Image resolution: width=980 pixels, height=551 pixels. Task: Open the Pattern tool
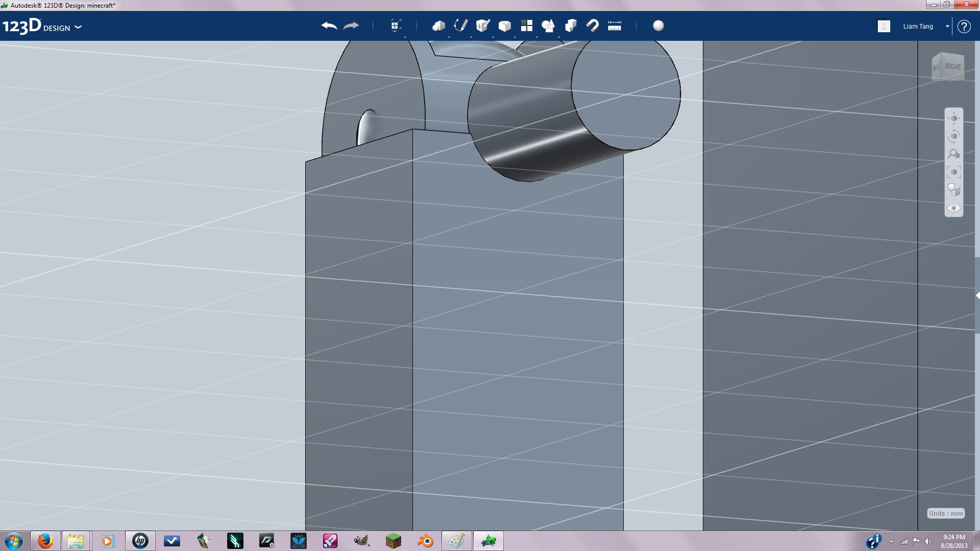pos(527,26)
